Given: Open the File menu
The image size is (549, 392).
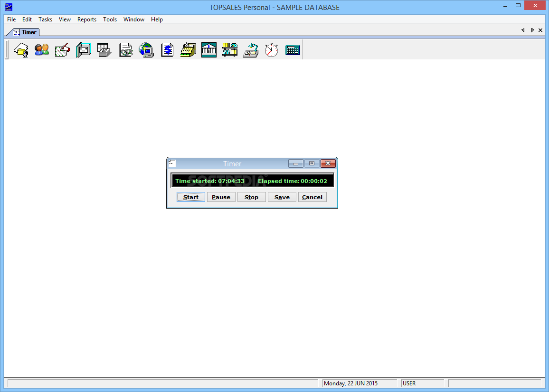Looking at the screenshot, I should point(11,19).
